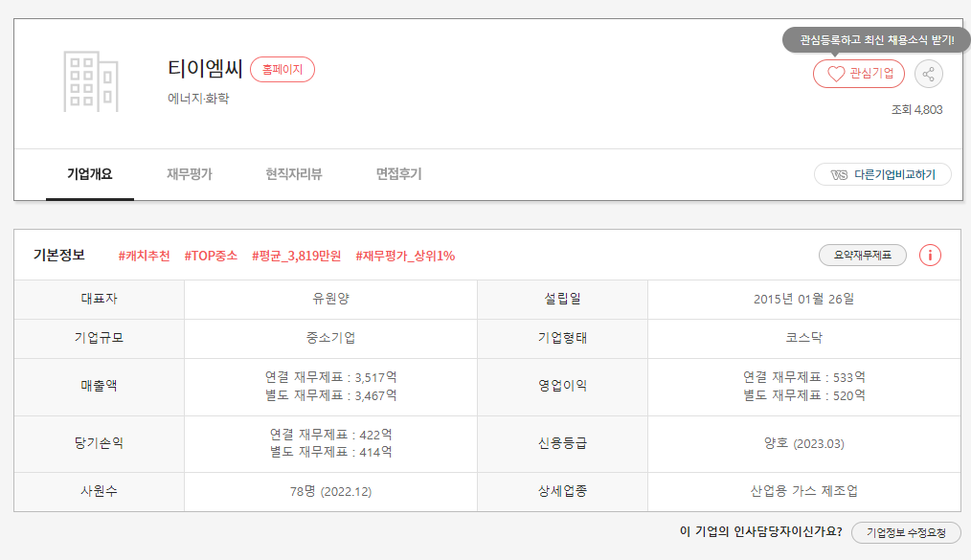The height and width of the screenshot is (560, 971).
Task: Click the 영업이익 row label
Action: pos(562,386)
